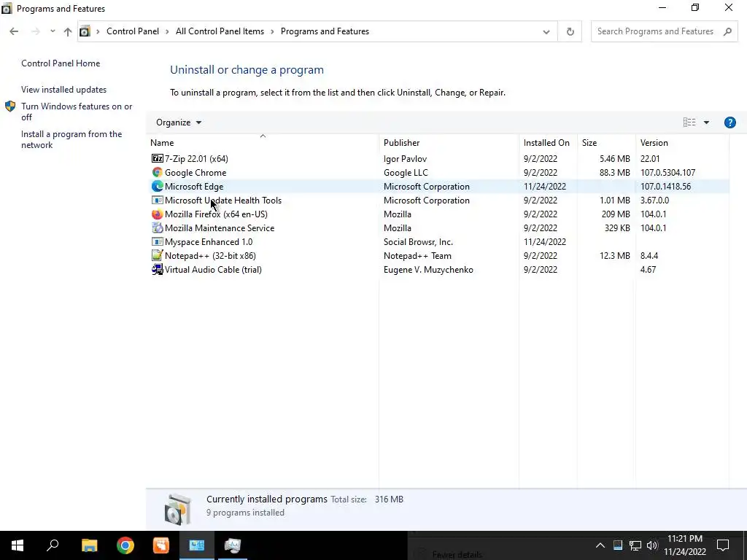Image resolution: width=747 pixels, height=560 pixels.
Task: Click the change view icon
Action: pos(689,122)
